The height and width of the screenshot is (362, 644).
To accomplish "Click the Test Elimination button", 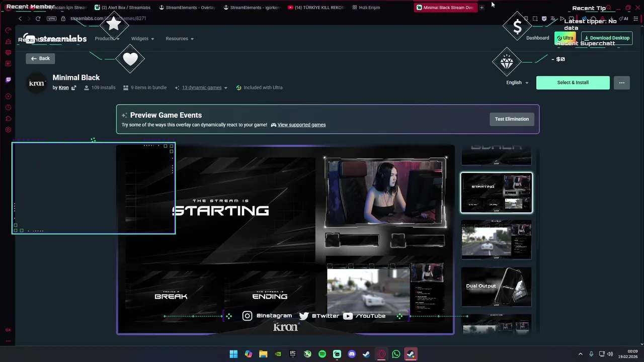I will coord(512,119).
